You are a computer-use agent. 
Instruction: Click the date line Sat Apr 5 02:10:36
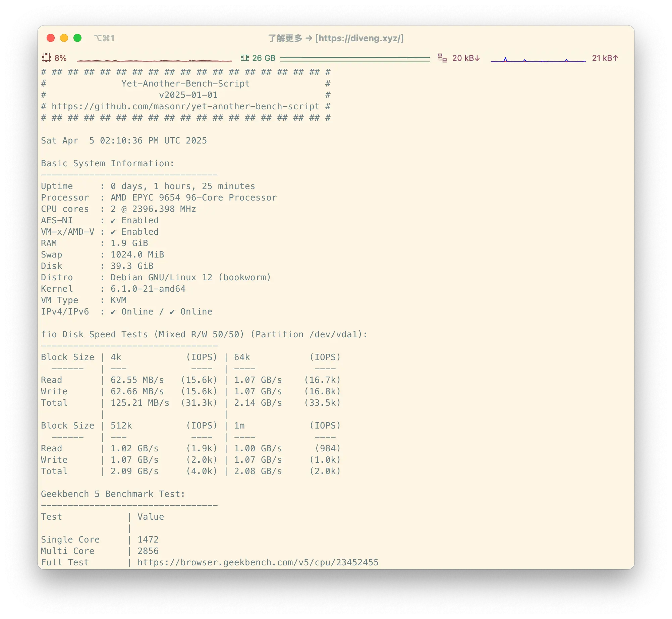(x=124, y=140)
